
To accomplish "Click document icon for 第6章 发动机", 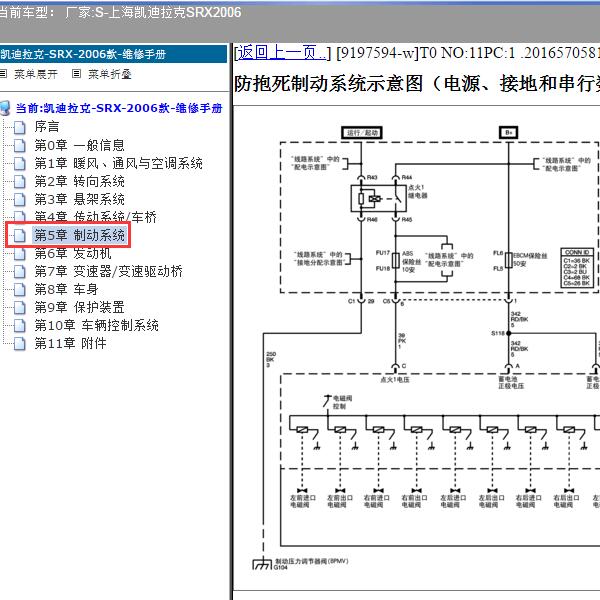I will pos(20,254).
